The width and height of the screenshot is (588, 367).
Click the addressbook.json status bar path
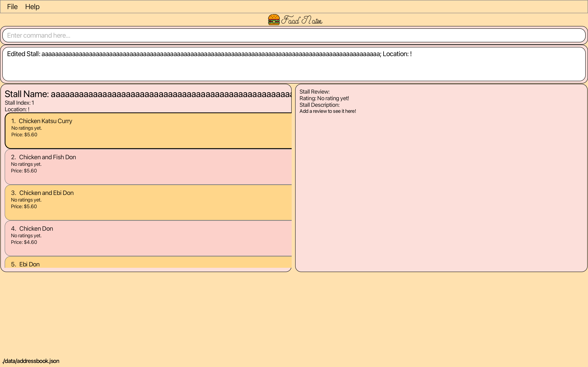31,361
